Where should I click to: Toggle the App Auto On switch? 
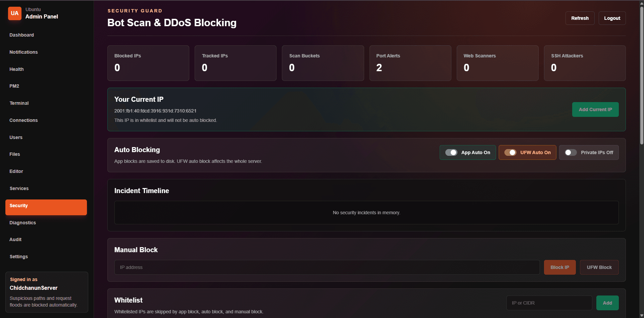pyautogui.click(x=451, y=152)
